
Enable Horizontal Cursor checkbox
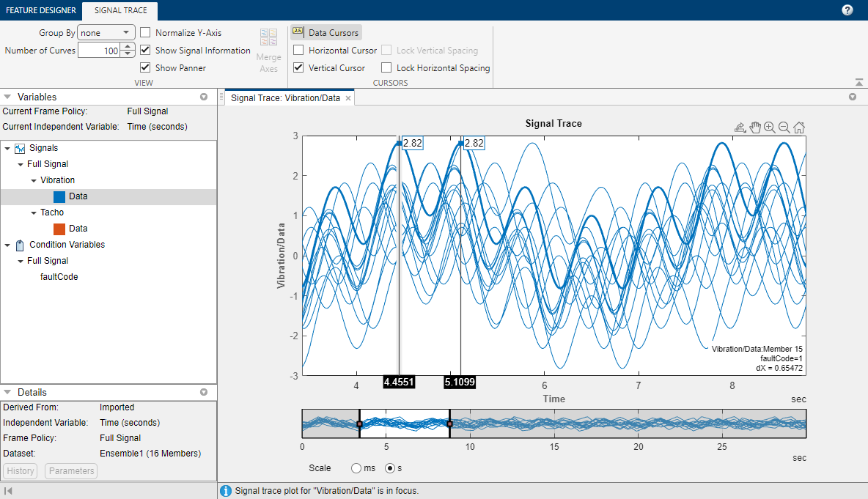[x=298, y=51]
